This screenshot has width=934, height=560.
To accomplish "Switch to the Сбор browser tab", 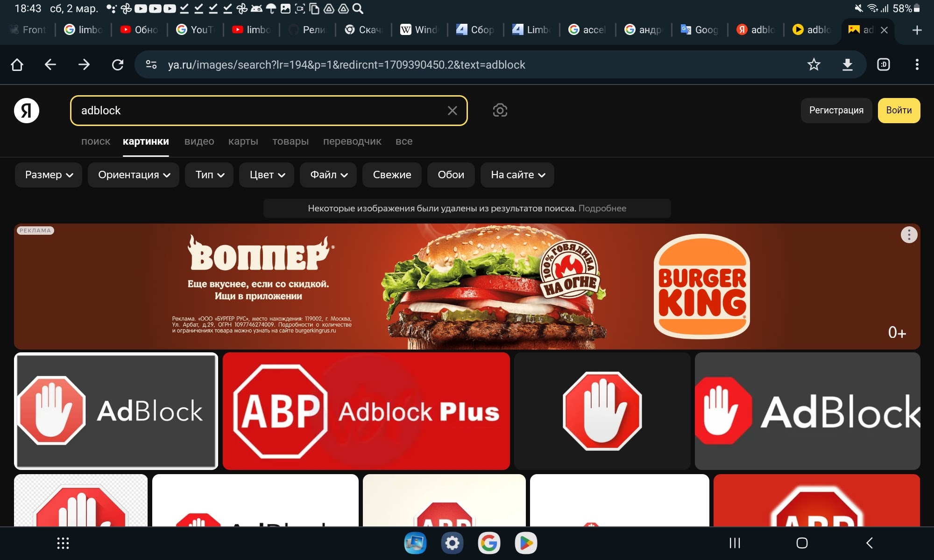I will (x=476, y=30).
